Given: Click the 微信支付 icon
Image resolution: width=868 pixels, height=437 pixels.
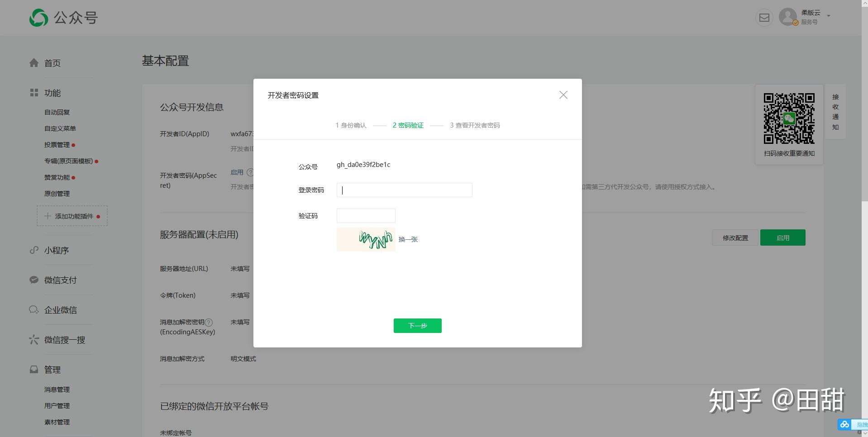Looking at the screenshot, I should 34,280.
